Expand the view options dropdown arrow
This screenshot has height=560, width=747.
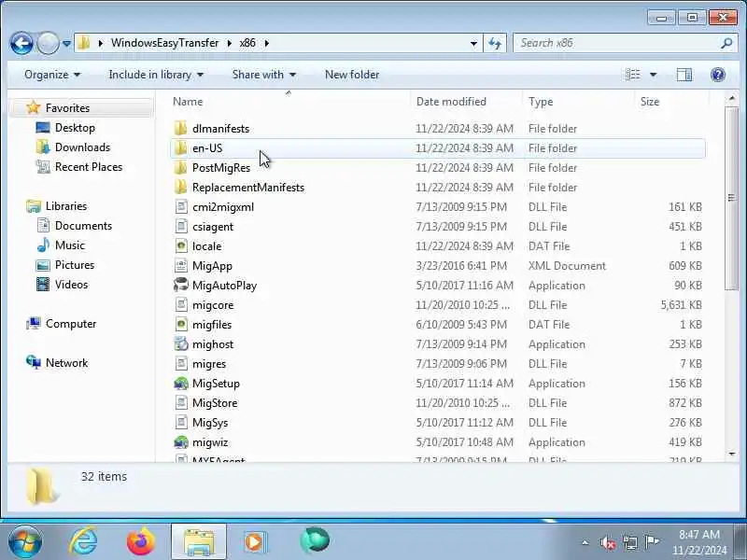click(653, 75)
